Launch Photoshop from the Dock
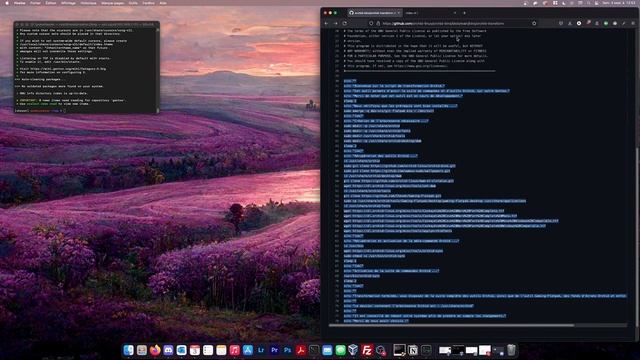Viewport: 640px width, 360px height. click(x=287, y=350)
